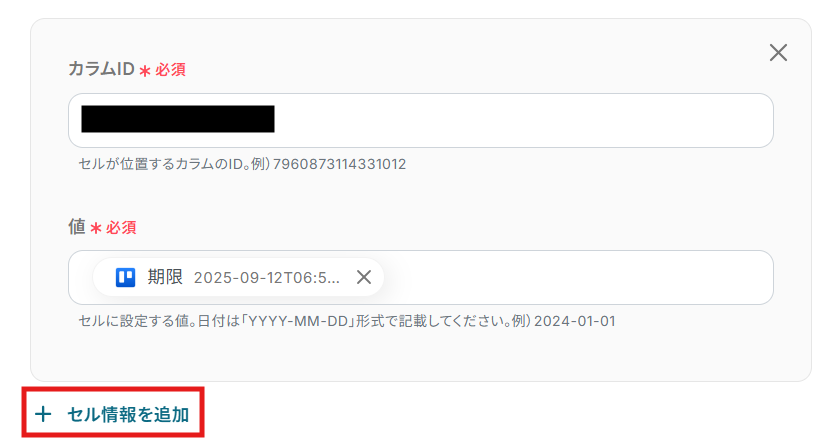Screen dimensions: 830x438
Task: Click the red 必須 marker beside 値
Action: (x=121, y=228)
